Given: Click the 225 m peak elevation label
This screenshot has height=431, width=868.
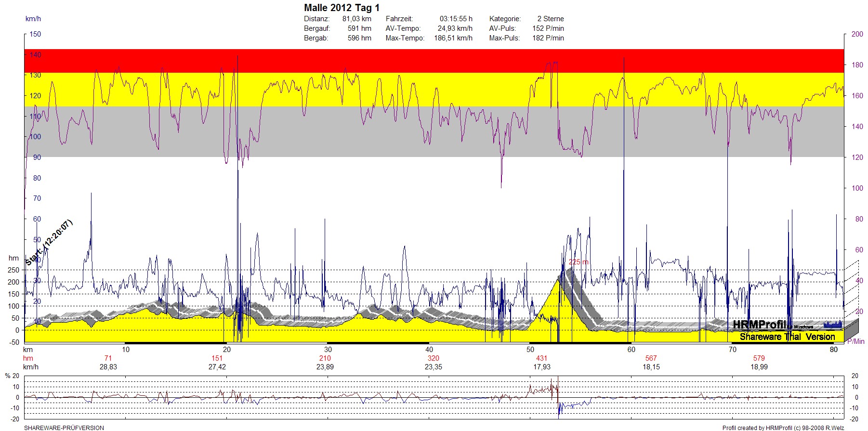Looking at the screenshot, I should [x=579, y=262].
